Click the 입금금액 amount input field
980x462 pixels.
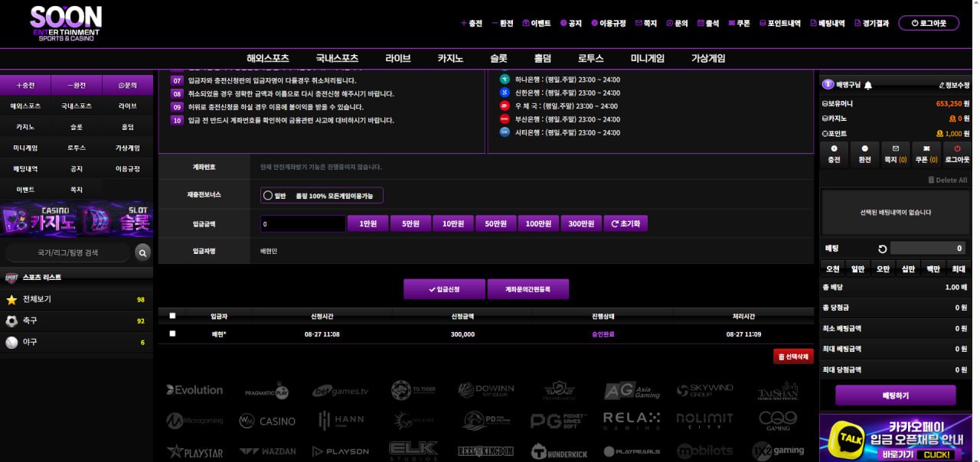pyautogui.click(x=302, y=224)
